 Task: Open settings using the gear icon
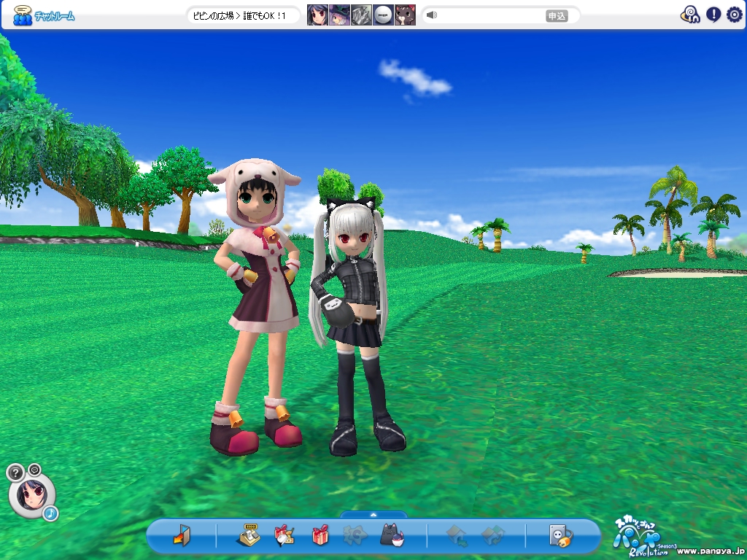pyautogui.click(x=734, y=15)
